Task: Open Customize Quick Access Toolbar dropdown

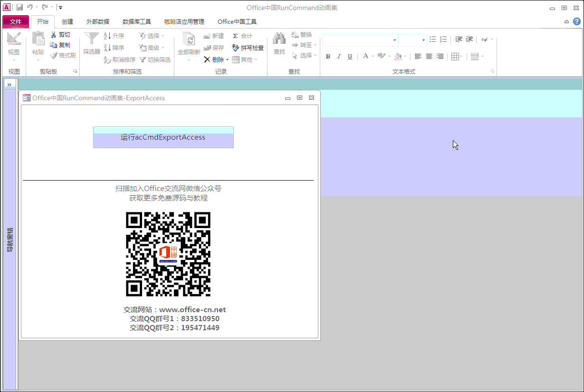Action: tap(61, 8)
